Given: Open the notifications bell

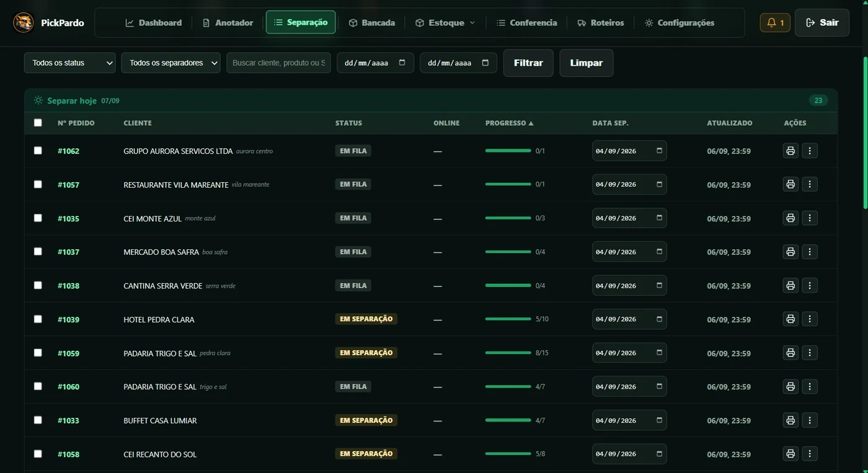Looking at the screenshot, I should pos(775,23).
